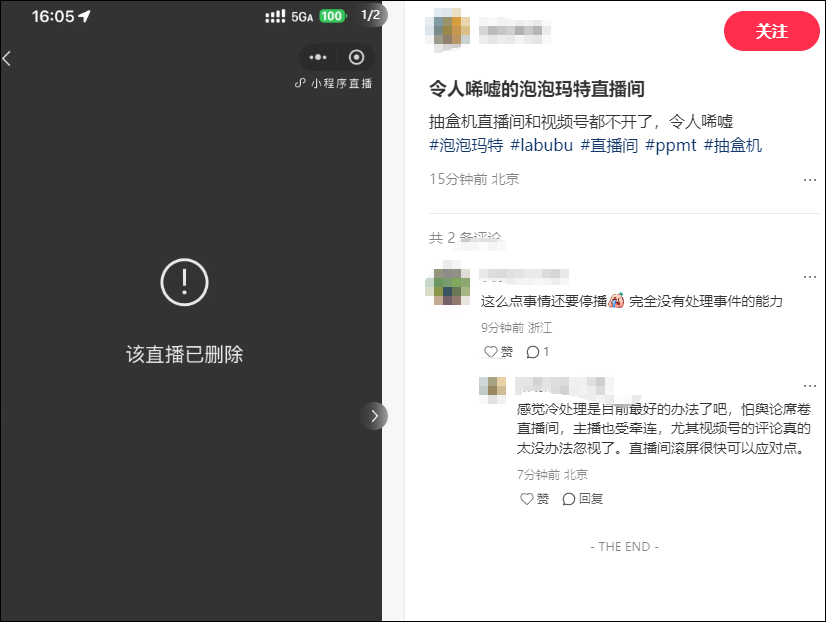Like the comment posted 9分钟前
826x622 pixels.
click(498, 352)
